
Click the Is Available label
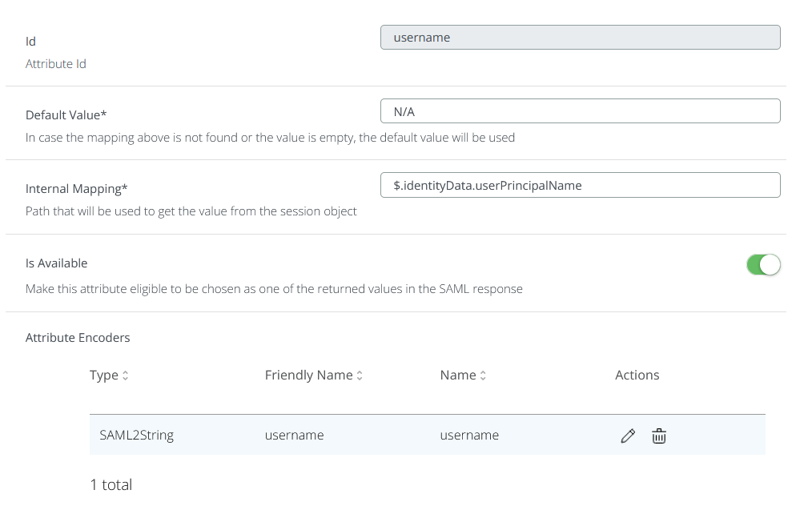click(x=56, y=263)
